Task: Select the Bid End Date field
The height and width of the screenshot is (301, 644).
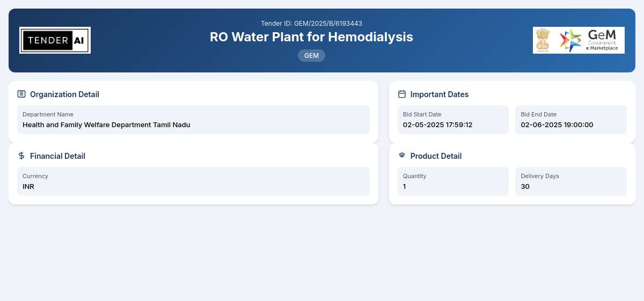Action: click(571, 120)
